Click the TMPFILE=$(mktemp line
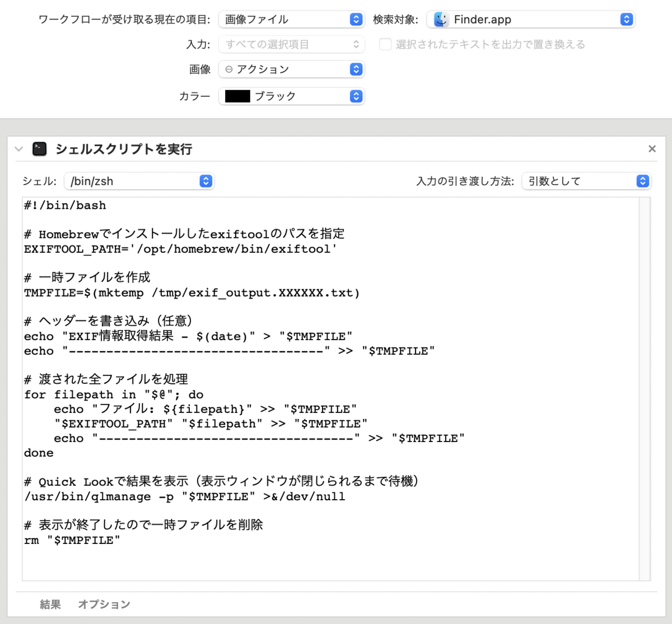Viewport: 672px width, 624px height. click(192, 293)
